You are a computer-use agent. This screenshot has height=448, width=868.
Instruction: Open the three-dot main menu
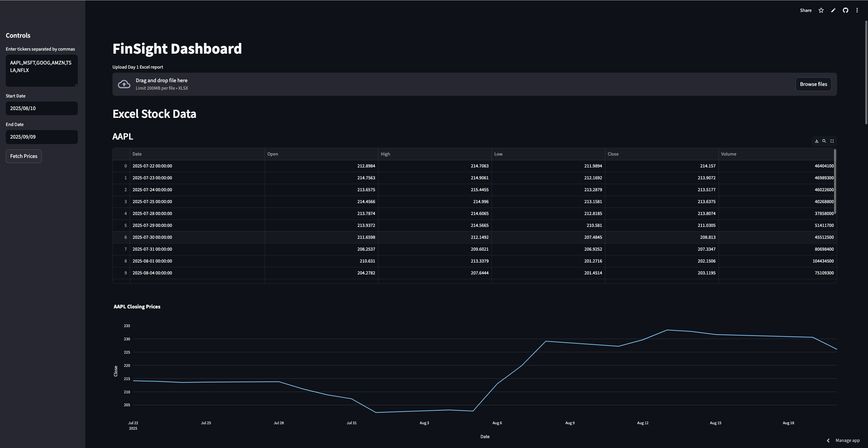tap(857, 10)
